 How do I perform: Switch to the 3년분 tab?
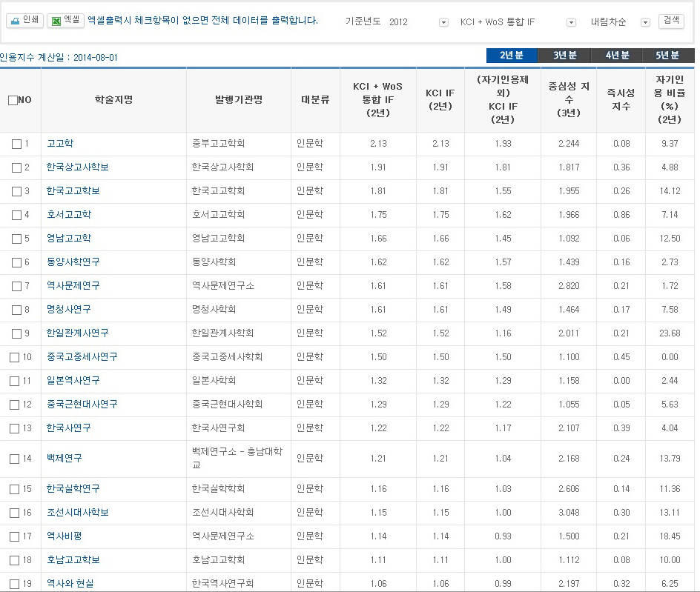tap(565, 56)
